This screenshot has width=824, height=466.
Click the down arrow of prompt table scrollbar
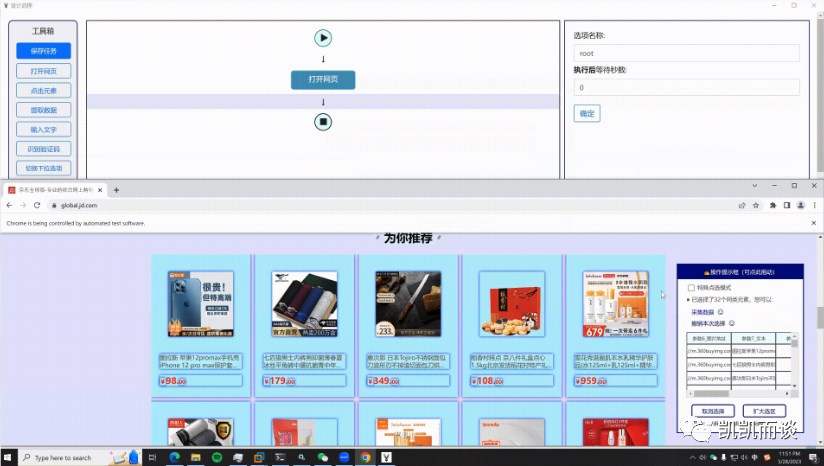click(x=794, y=386)
